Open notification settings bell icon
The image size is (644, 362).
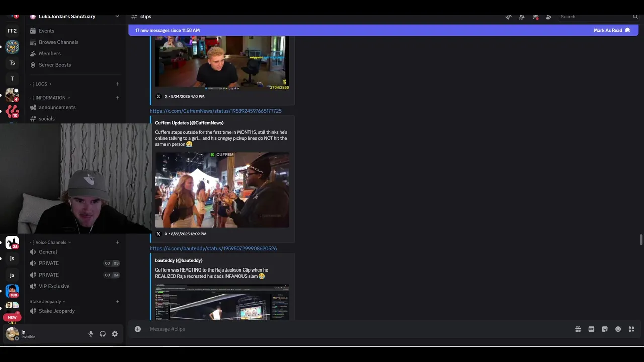(x=522, y=17)
